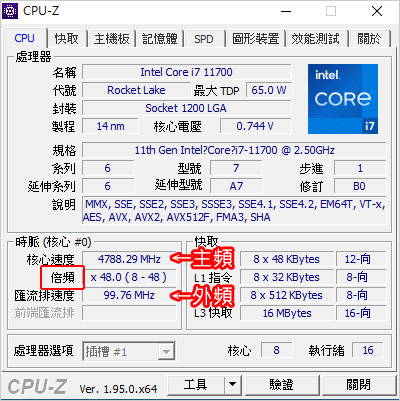Click the 12-向 associativity value
The width and height of the screenshot is (400, 401).
click(x=361, y=259)
